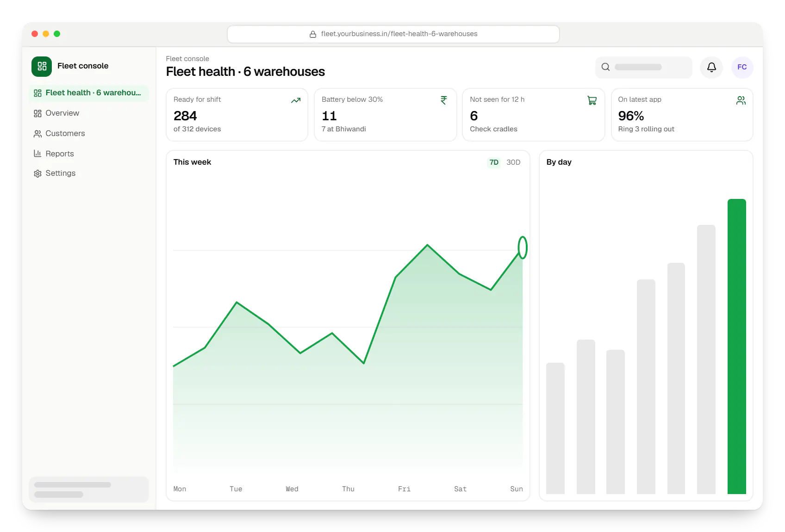Viewport: 785px width, 532px height.
Task: Click the trend arrow icon on Ready for shift
Action: click(x=296, y=100)
